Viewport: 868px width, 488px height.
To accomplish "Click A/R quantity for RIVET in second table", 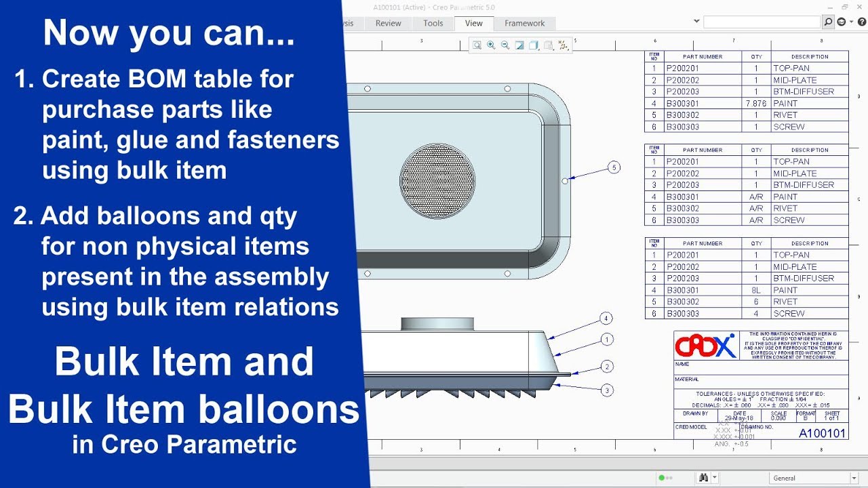I will point(756,209).
